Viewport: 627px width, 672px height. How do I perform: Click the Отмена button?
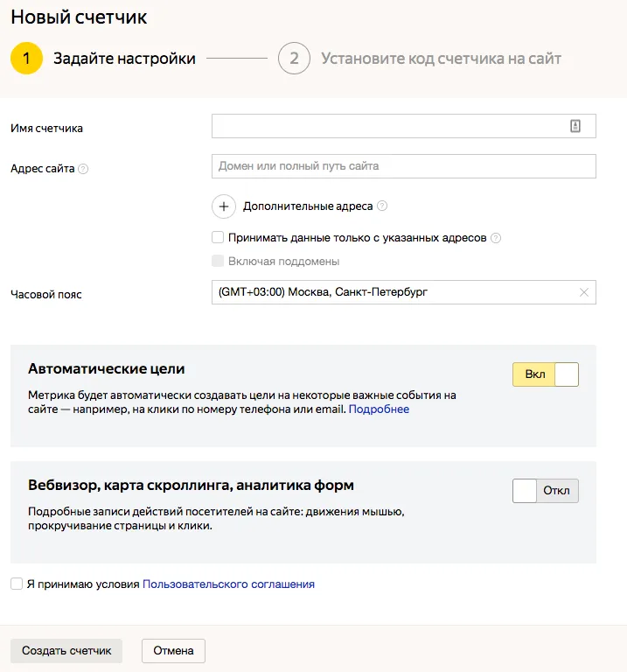point(173,651)
